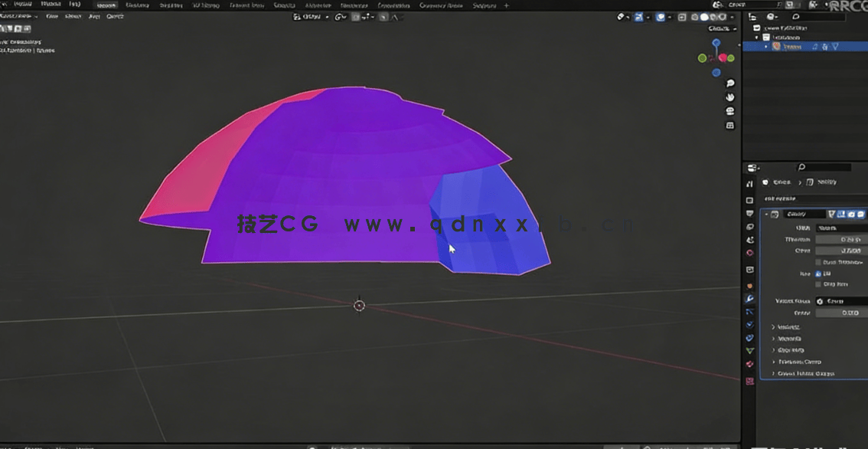Image resolution: width=868 pixels, height=449 pixels.
Task: Collapse the Collection in the outliner
Action: click(x=755, y=38)
